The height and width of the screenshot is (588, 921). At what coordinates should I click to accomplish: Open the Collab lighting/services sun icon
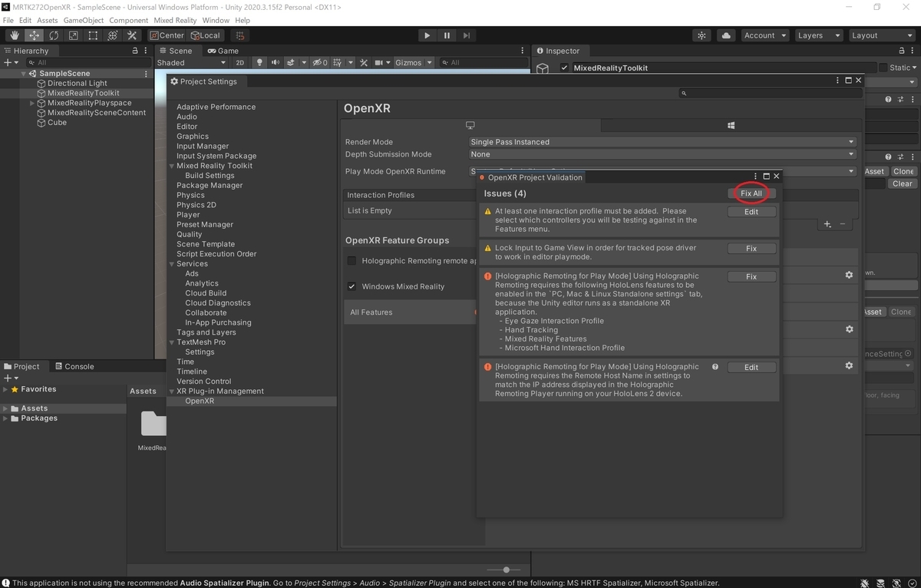coord(701,35)
